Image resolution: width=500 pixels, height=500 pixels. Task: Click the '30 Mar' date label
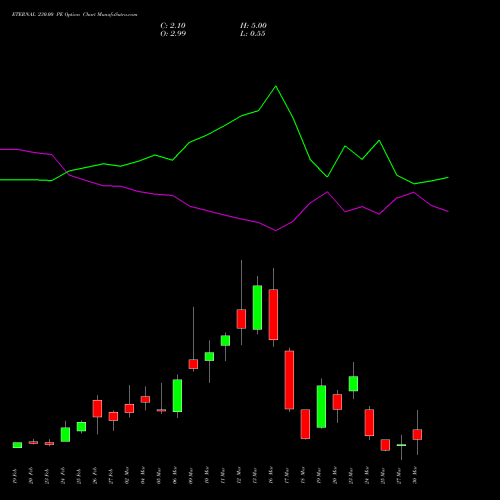tap(415, 476)
